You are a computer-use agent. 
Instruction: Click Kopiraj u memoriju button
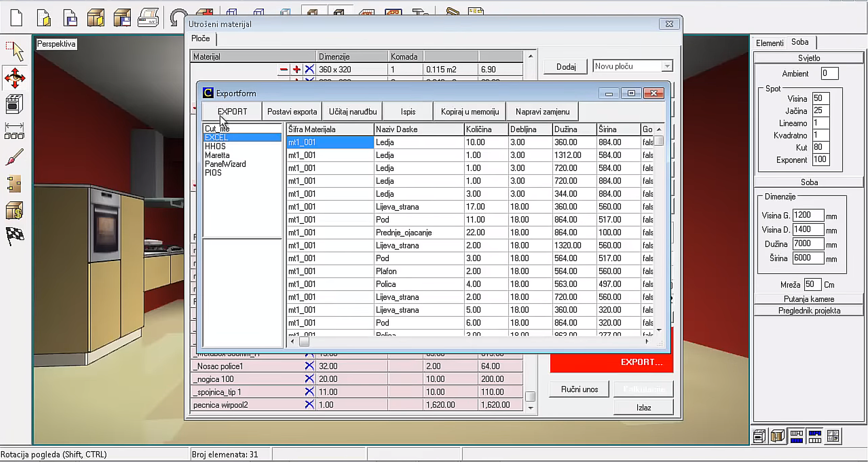[470, 112]
